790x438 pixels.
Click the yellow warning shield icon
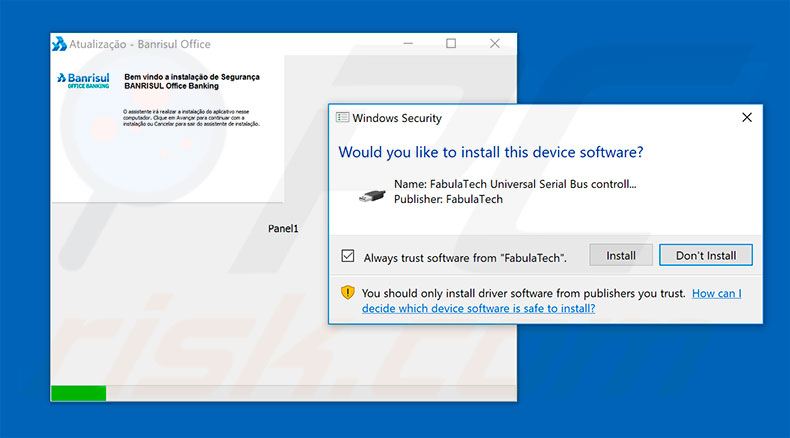(x=348, y=292)
